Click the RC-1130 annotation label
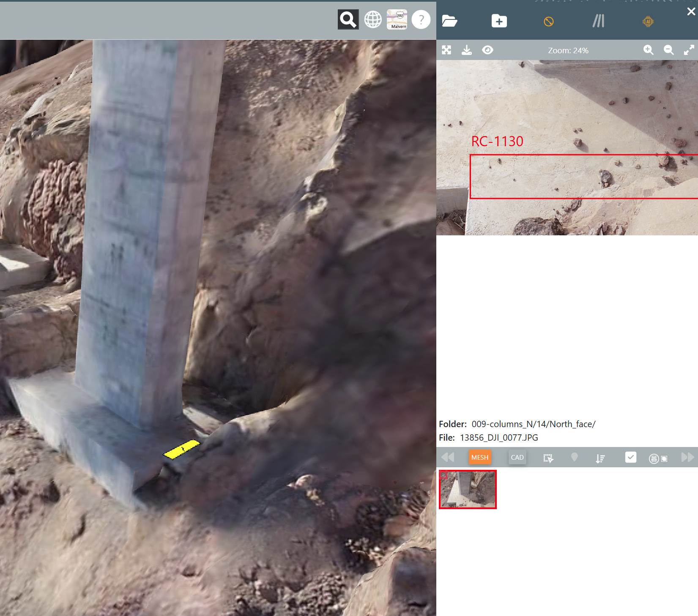Screen dimensions: 698x616 coord(497,141)
